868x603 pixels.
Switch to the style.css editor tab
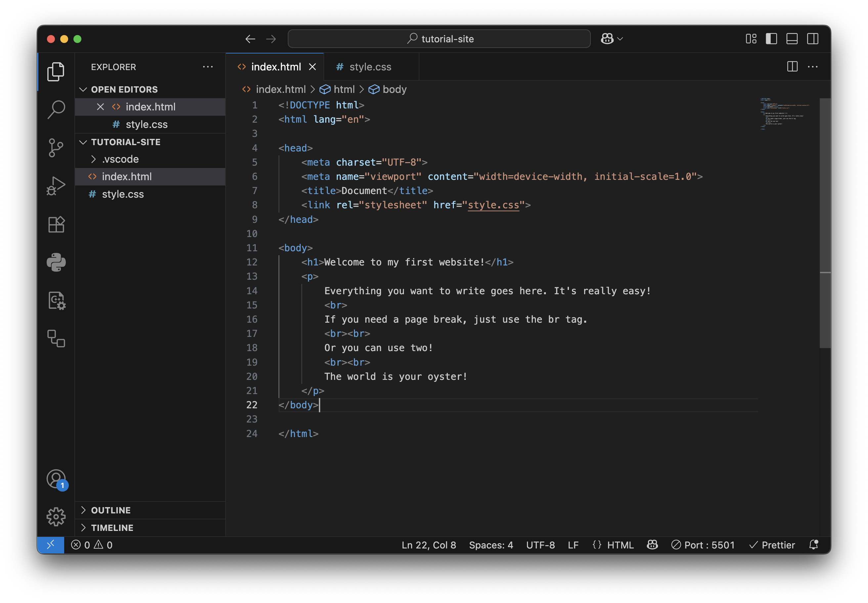click(x=371, y=67)
